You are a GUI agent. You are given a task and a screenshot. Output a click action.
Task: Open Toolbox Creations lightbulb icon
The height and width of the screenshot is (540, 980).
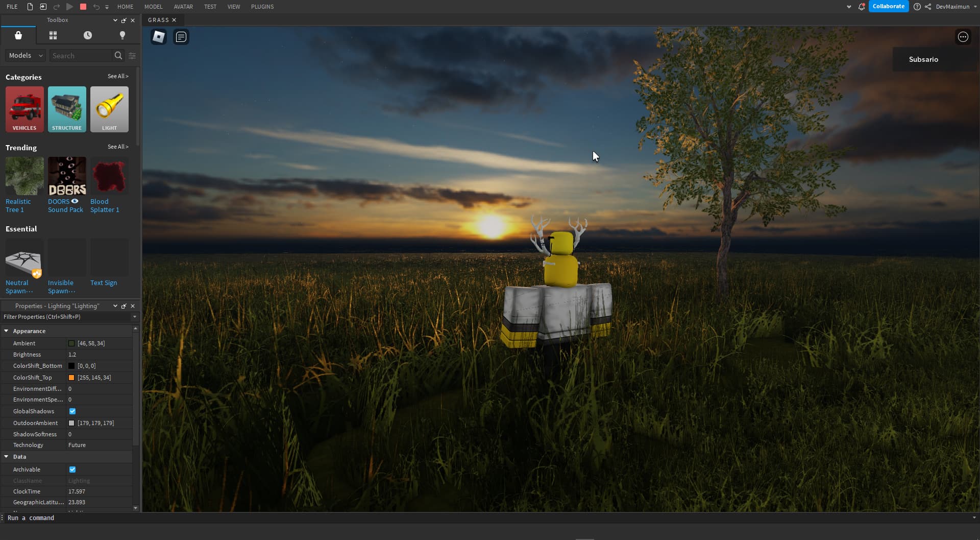121,35
